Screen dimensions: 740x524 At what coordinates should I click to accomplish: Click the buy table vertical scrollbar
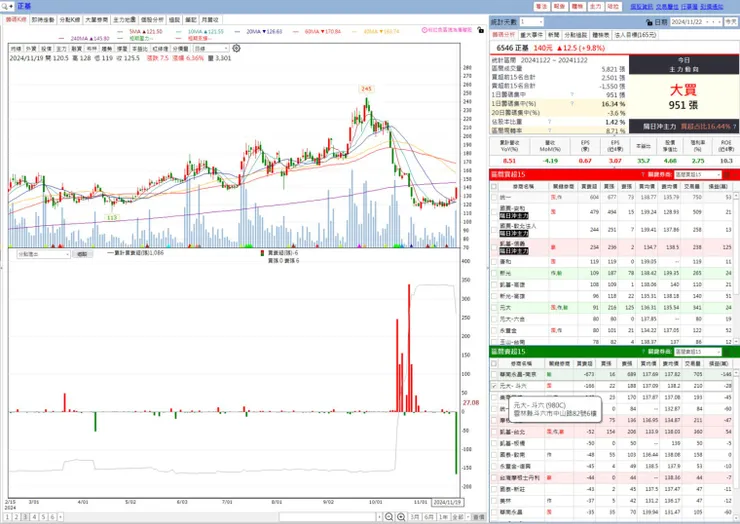click(736, 267)
